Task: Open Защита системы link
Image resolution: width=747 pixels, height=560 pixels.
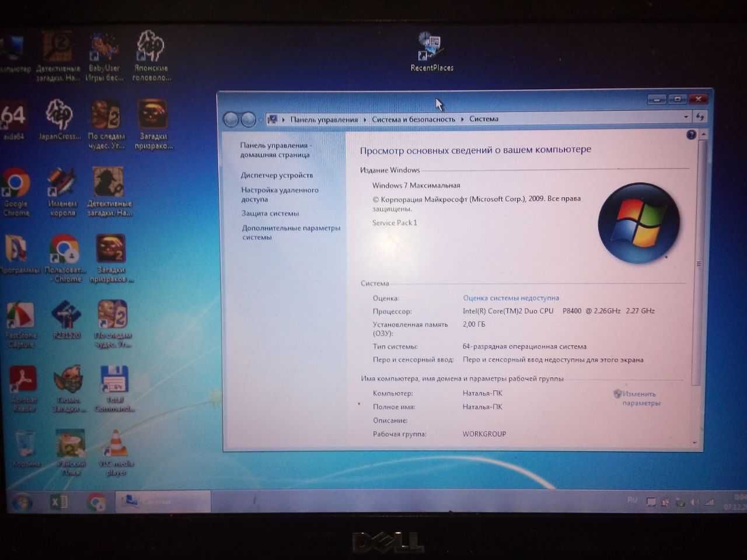Action: click(x=270, y=213)
